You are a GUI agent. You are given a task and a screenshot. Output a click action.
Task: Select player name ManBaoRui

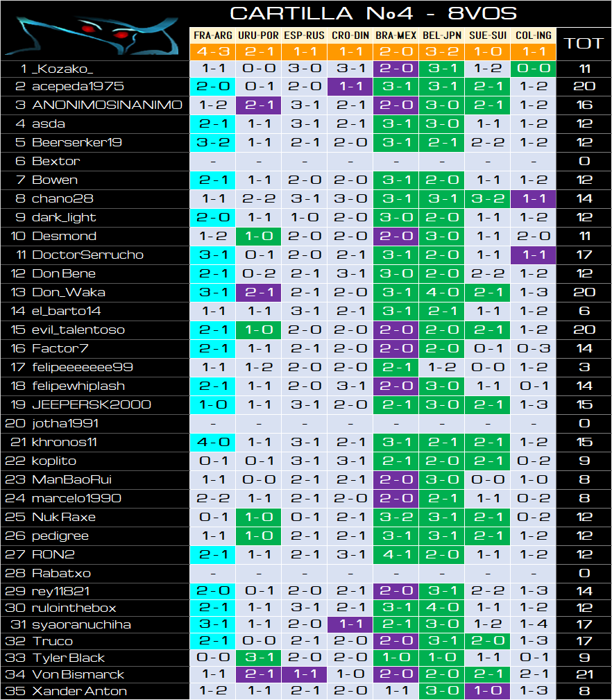(x=72, y=480)
